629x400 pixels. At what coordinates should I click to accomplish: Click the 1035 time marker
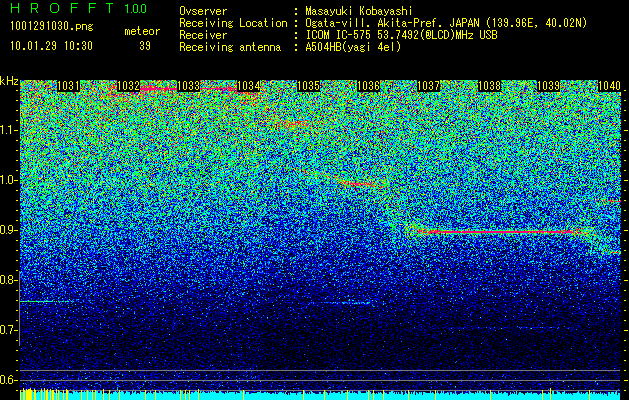click(309, 86)
